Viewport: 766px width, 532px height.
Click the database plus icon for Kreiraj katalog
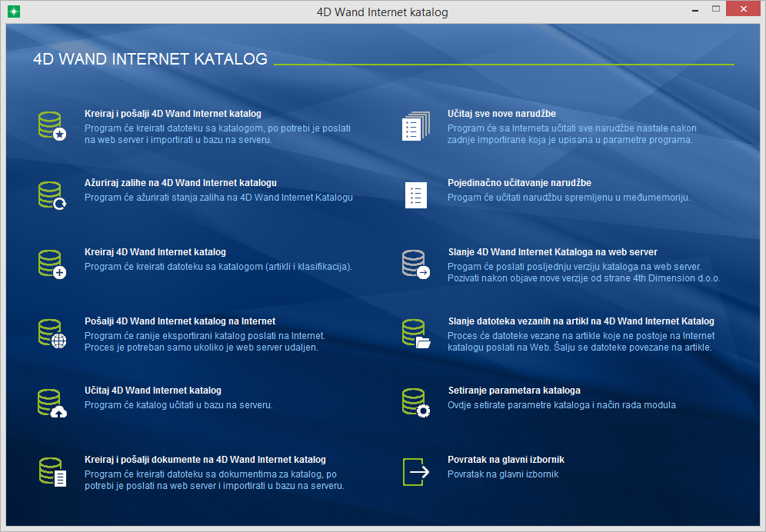(52, 264)
